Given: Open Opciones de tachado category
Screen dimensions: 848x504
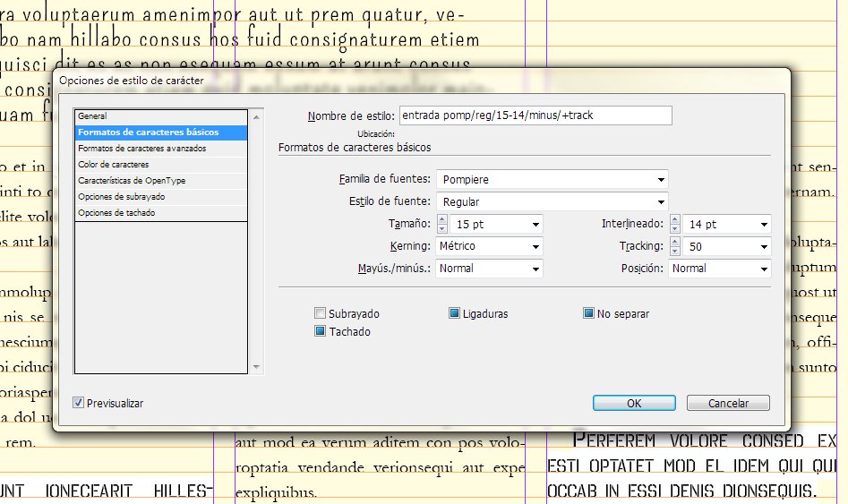Looking at the screenshot, I should coord(160,213).
